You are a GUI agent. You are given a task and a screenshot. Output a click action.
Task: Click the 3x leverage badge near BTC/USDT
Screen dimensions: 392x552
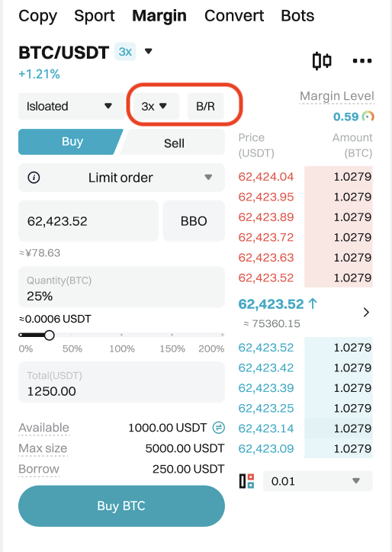(x=125, y=52)
